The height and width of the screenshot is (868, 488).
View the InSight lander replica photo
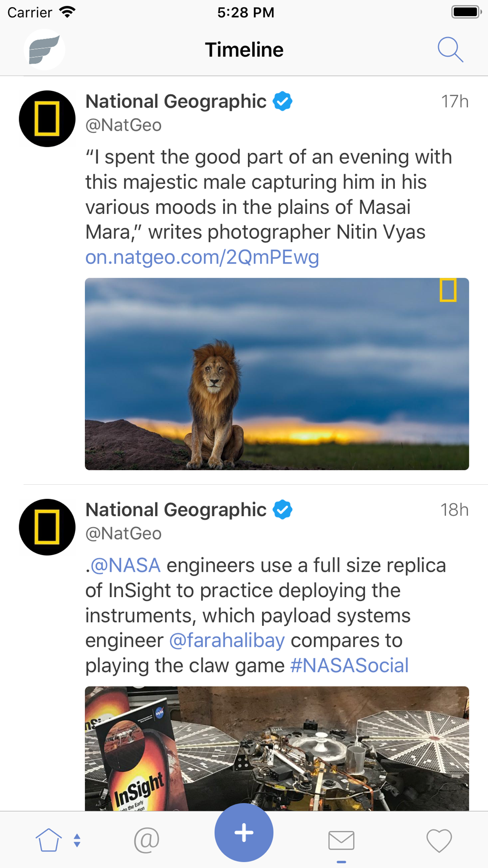(277, 748)
